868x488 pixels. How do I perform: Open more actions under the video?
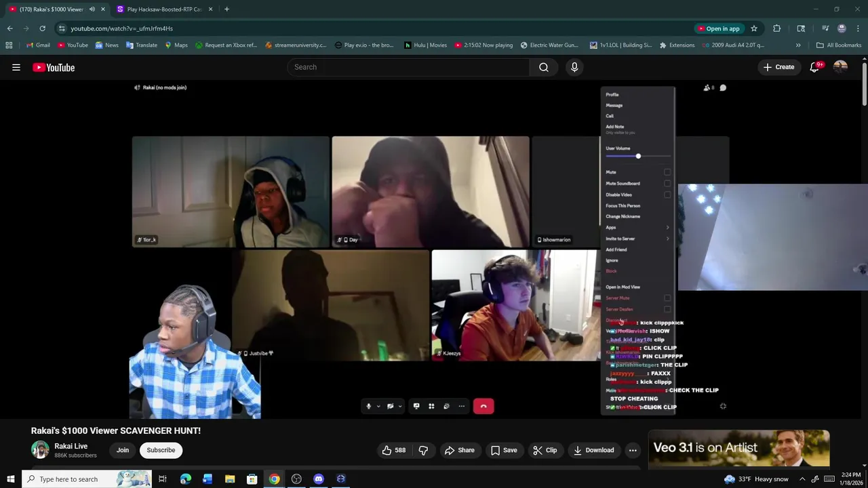pyautogui.click(x=633, y=450)
